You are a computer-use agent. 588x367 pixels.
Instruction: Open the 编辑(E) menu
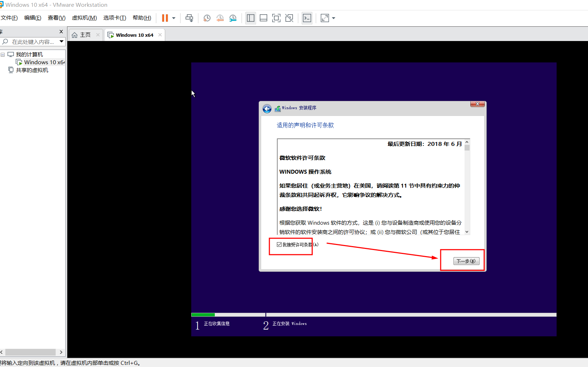[33, 18]
